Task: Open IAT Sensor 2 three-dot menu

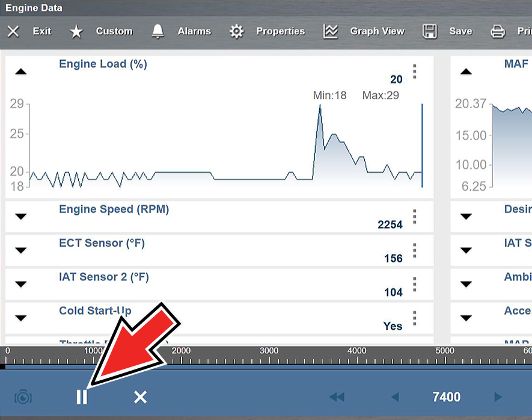Action: click(x=415, y=284)
